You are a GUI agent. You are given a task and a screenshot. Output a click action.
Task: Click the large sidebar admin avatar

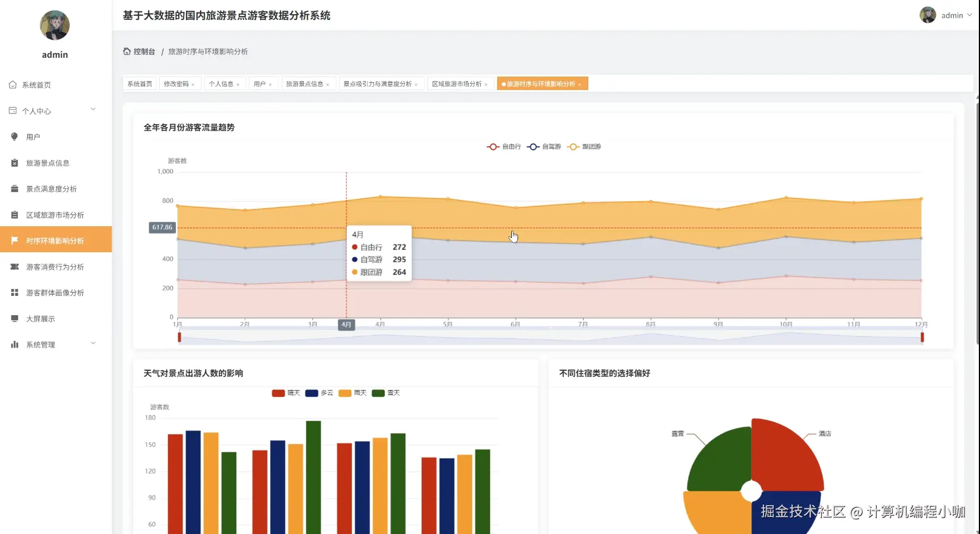(x=55, y=25)
